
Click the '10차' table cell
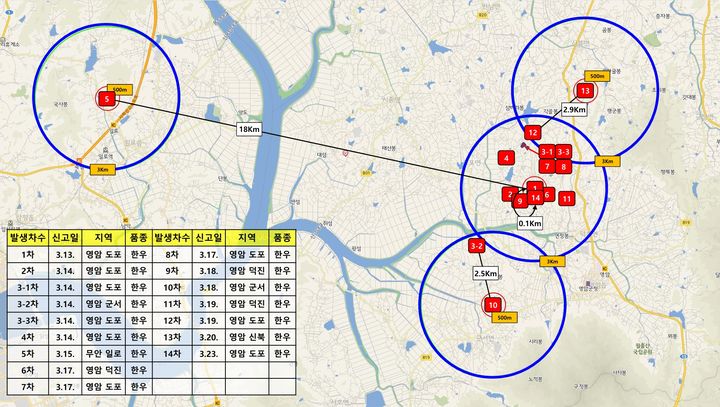tap(172, 288)
